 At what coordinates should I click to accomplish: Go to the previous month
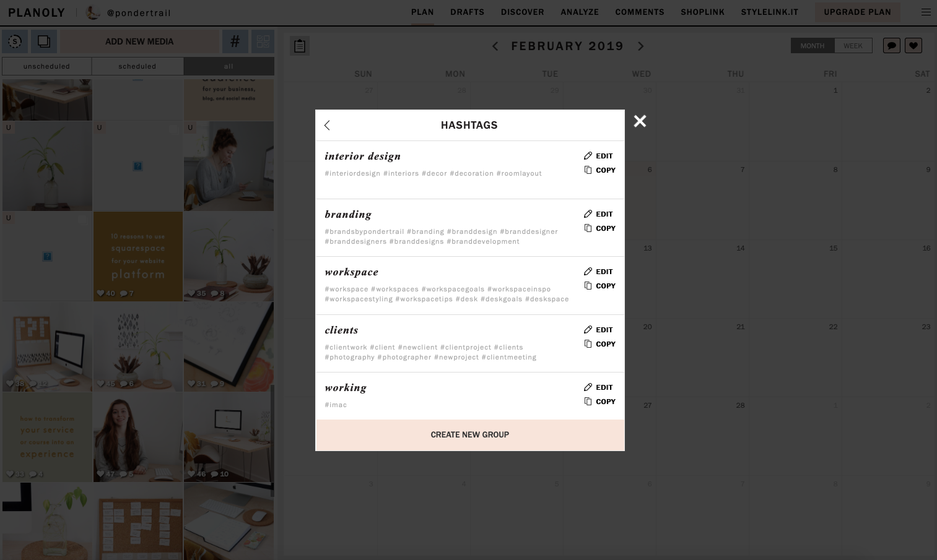(495, 46)
